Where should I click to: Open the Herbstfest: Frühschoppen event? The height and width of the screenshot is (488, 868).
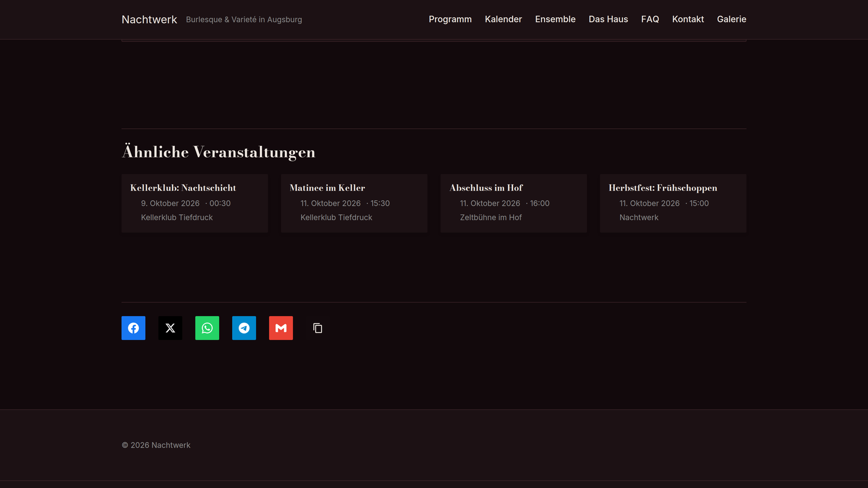click(673, 203)
